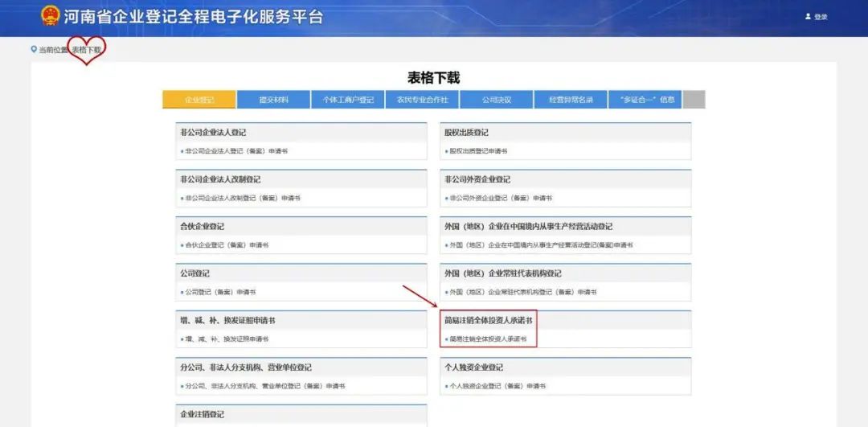Click the 合伙企业登记 section heading
The height and width of the screenshot is (427, 868).
202,227
